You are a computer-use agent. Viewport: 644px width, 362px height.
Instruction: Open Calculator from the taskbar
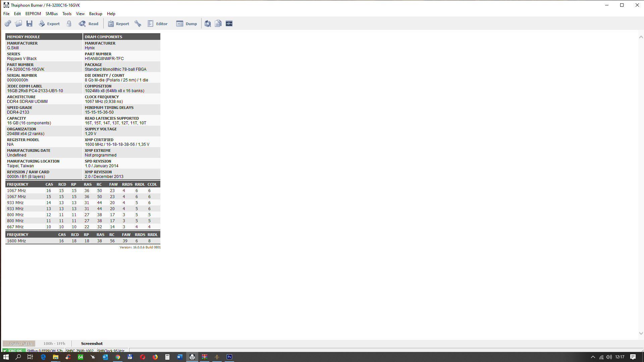(167, 357)
